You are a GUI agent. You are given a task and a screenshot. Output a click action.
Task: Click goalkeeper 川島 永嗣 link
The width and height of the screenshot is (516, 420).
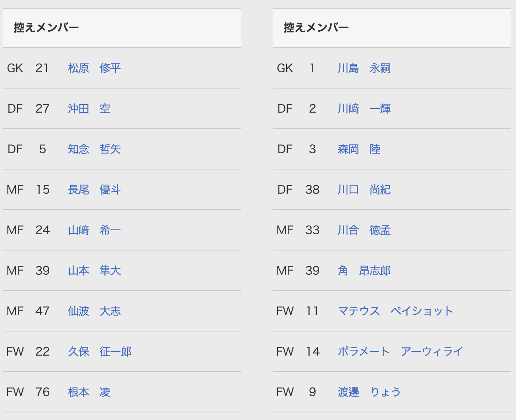[364, 68]
